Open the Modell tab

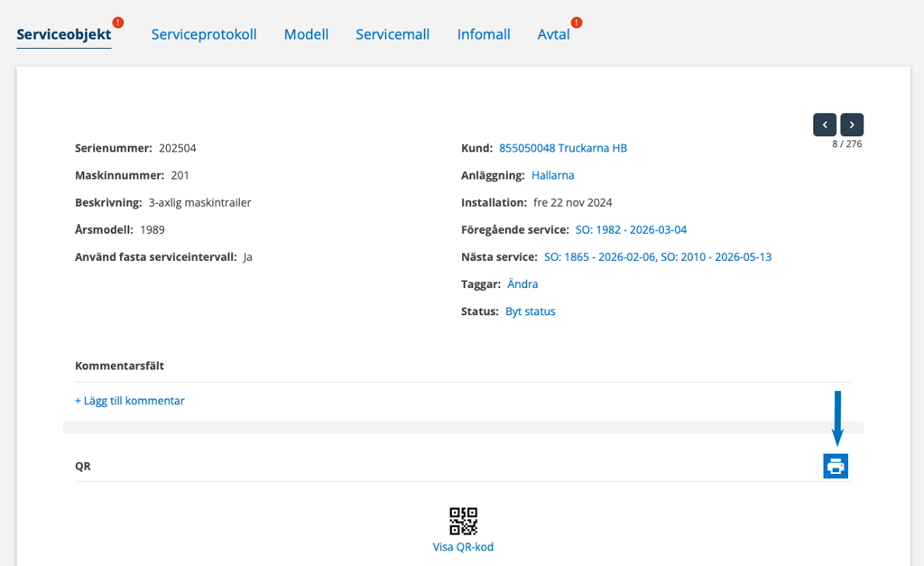click(306, 34)
